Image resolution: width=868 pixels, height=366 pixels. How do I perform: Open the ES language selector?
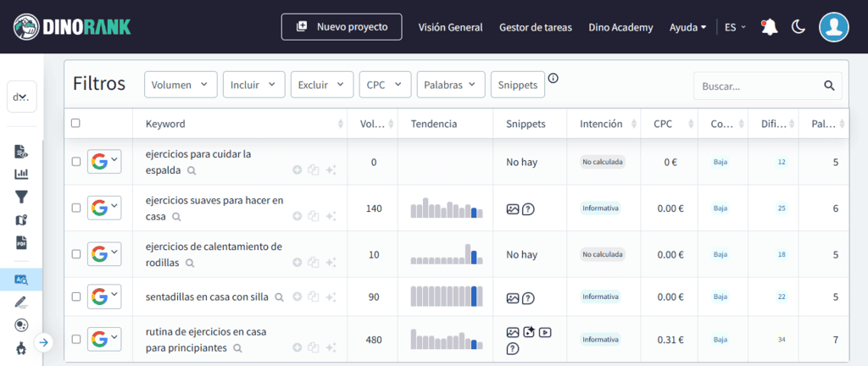tap(734, 27)
